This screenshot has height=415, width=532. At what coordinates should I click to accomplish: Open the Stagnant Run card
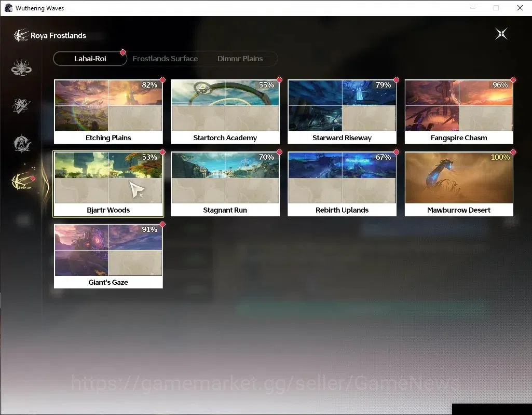pos(225,184)
